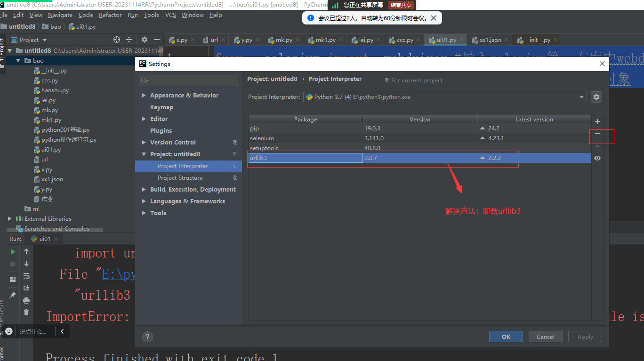The height and width of the screenshot is (361, 644).
Task: Click OK in Settings dialog
Action: (x=506, y=337)
